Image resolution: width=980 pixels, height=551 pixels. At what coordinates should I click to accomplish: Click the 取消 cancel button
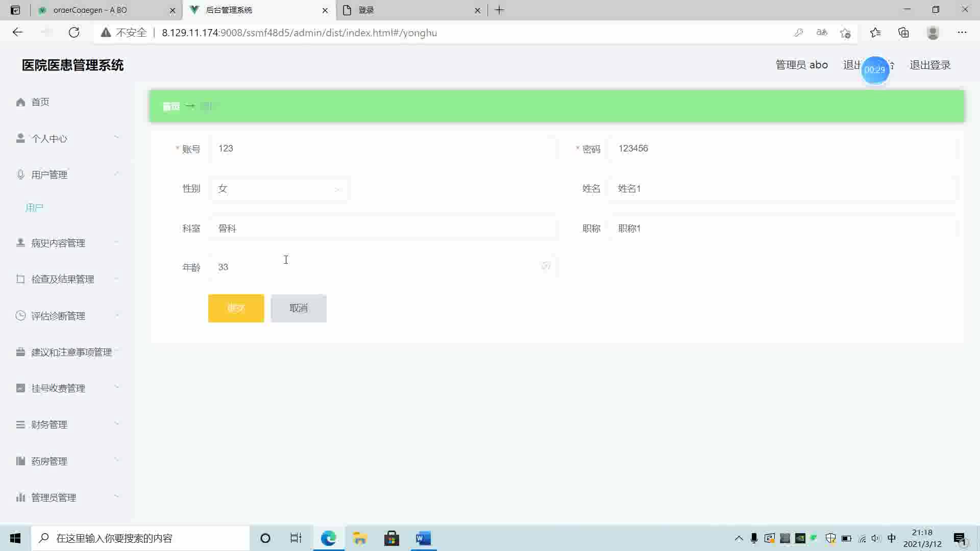[x=299, y=308]
